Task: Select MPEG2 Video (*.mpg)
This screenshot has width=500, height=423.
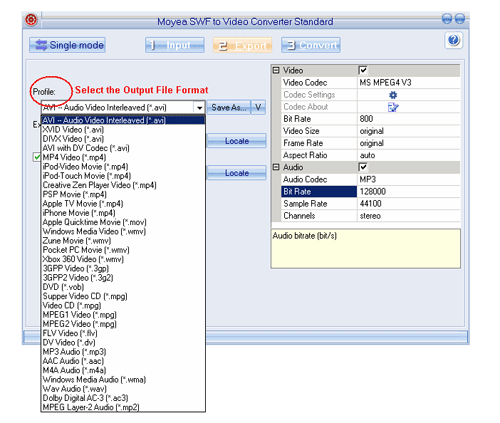Action: pyautogui.click(x=123, y=324)
